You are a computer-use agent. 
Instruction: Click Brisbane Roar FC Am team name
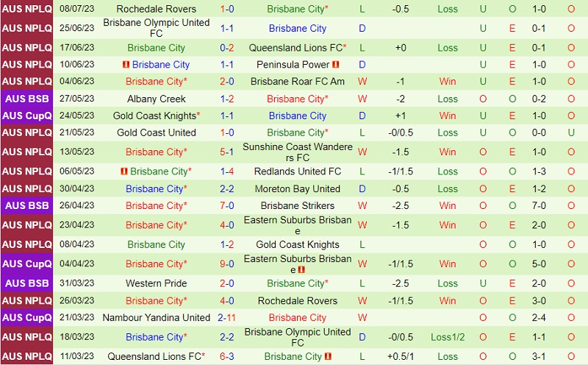pyautogui.click(x=298, y=82)
